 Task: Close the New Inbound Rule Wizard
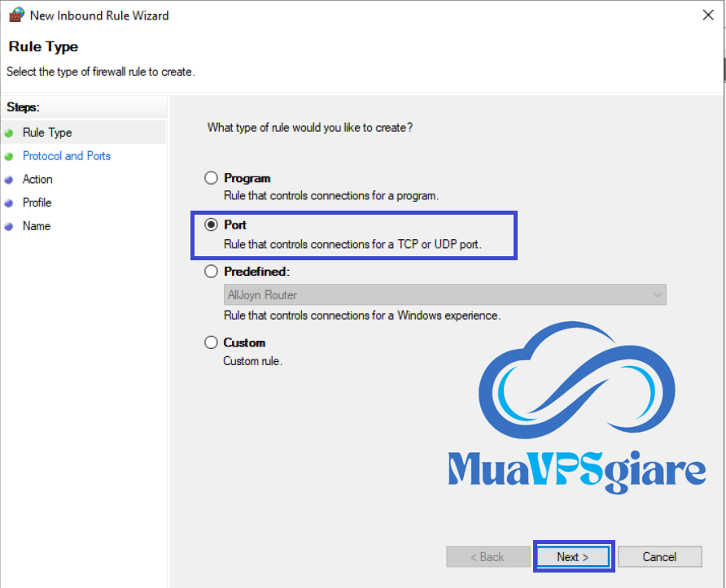click(708, 15)
